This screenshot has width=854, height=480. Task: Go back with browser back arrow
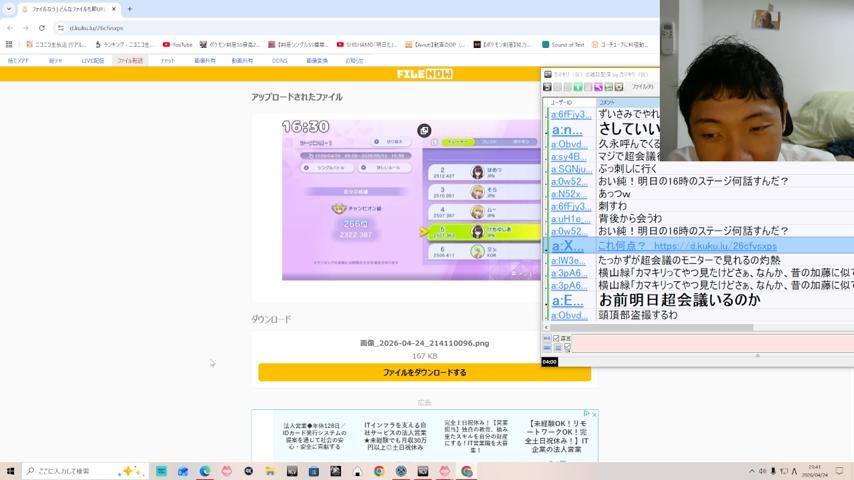pyautogui.click(x=10, y=28)
